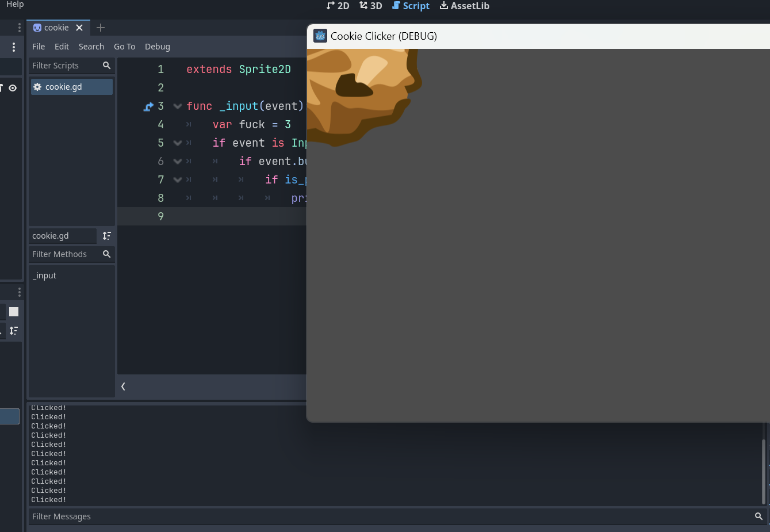Click the Script workspace button
Image resolution: width=770 pixels, height=532 pixels.
coord(411,6)
